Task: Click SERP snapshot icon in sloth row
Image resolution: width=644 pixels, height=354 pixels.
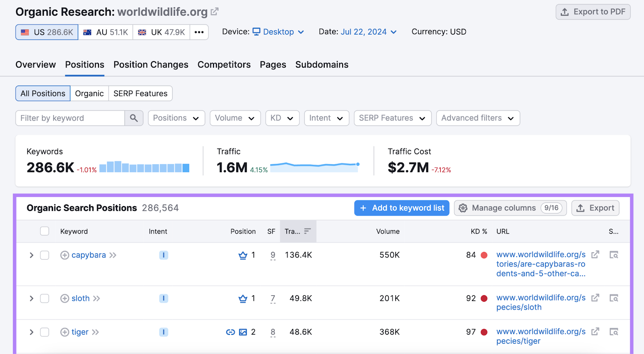Action: [613, 298]
